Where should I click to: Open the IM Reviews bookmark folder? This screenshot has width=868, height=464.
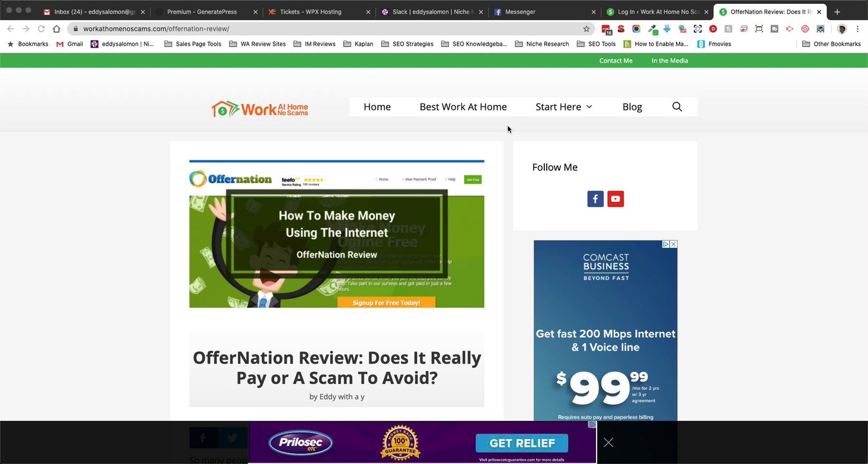315,44
